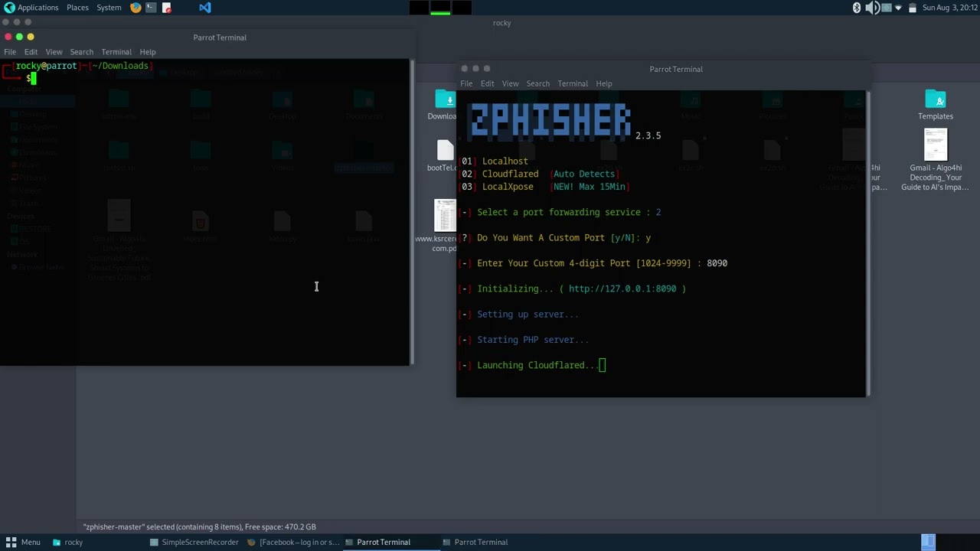This screenshot has width=980, height=551.
Task: Open Help menu in left terminal
Action: click(148, 52)
